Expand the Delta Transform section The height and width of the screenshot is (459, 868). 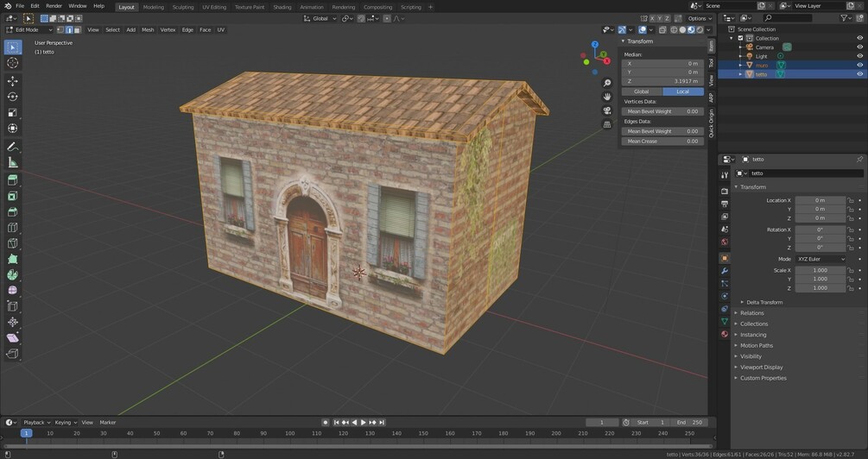coord(764,303)
